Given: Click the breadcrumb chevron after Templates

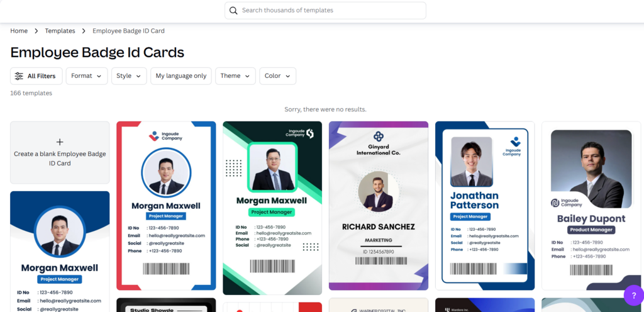Looking at the screenshot, I should [x=84, y=31].
